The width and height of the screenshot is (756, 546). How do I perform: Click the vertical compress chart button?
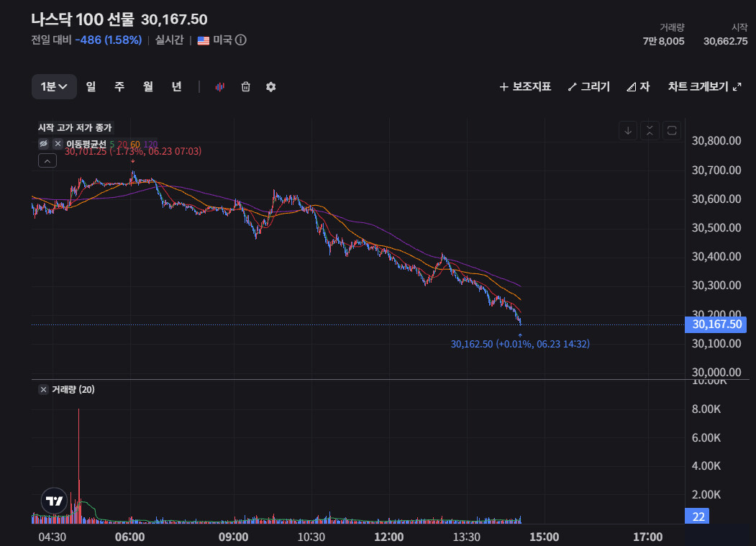650,131
